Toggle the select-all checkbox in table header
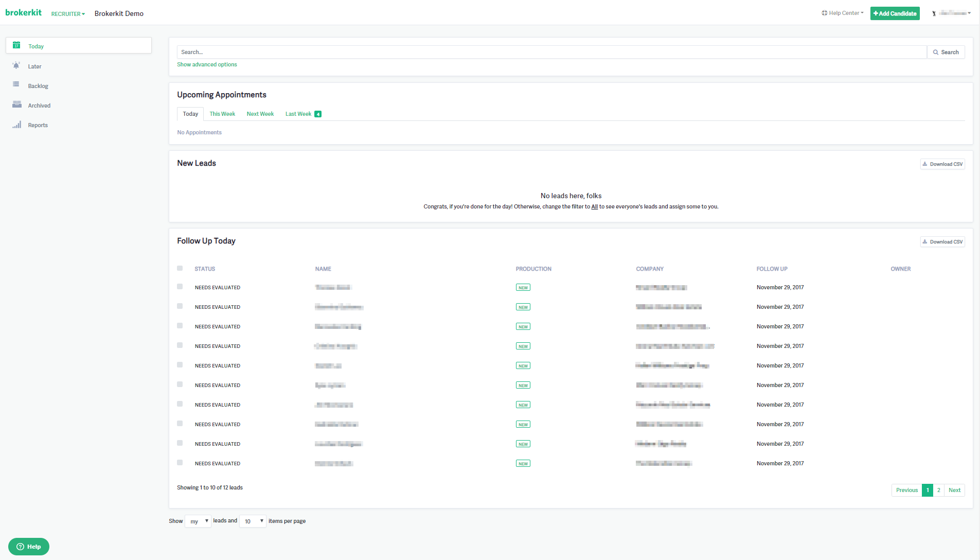 pos(180,268)
